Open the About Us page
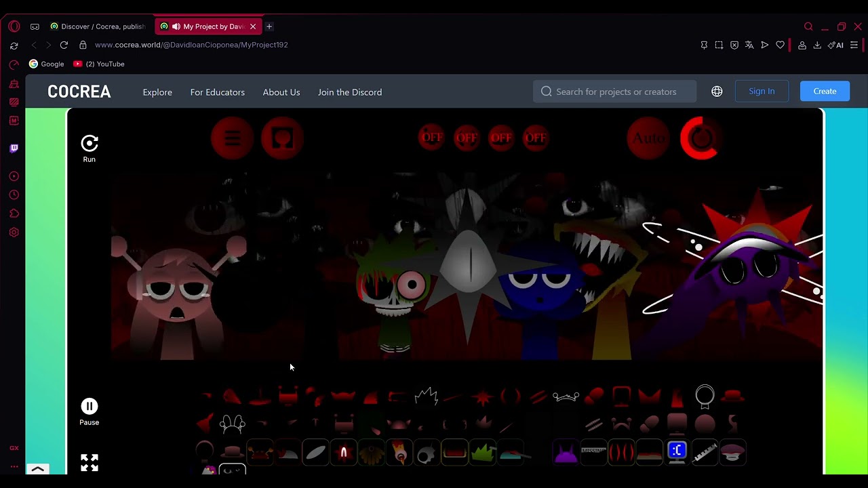The image size is (868, 488). [x=281, y=92]
